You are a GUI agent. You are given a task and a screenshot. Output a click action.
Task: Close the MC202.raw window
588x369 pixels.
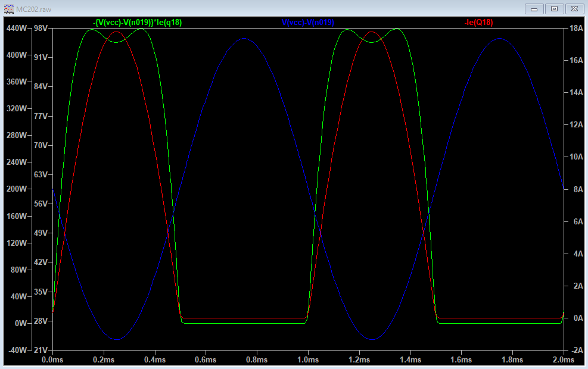[x=574, y=9]
